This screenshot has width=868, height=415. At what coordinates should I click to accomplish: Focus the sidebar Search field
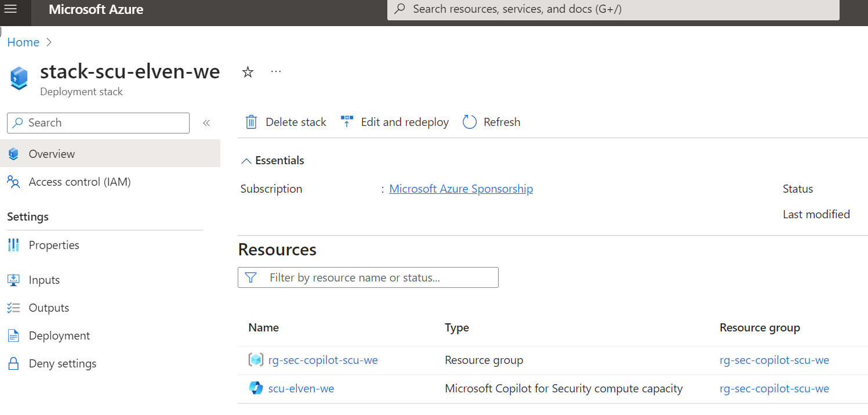pyautogui.click(x=98, y=122)
